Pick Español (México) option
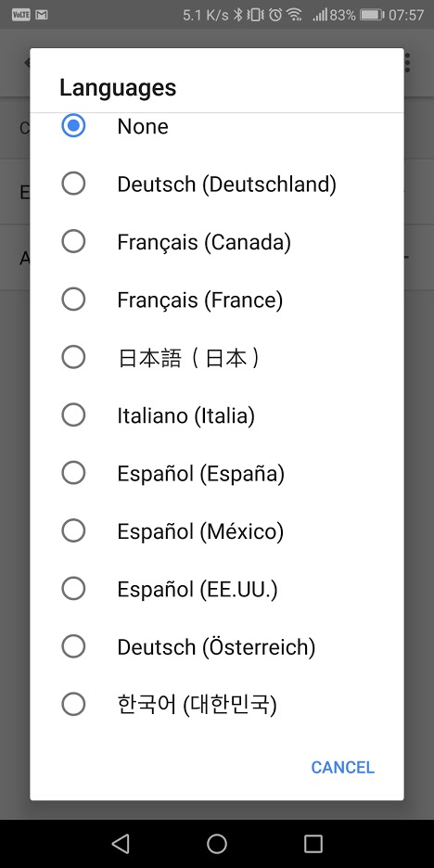The width and height of the screenshot is (434, 868). 216,531
